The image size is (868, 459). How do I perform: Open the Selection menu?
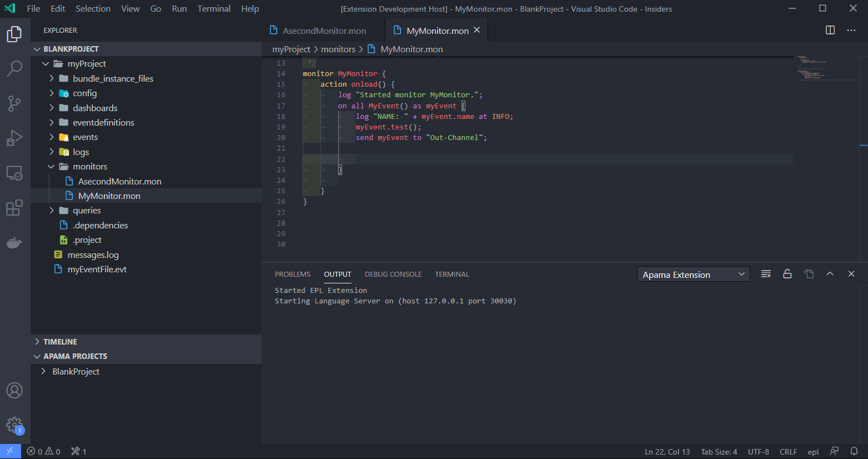(x=93, y=8)
